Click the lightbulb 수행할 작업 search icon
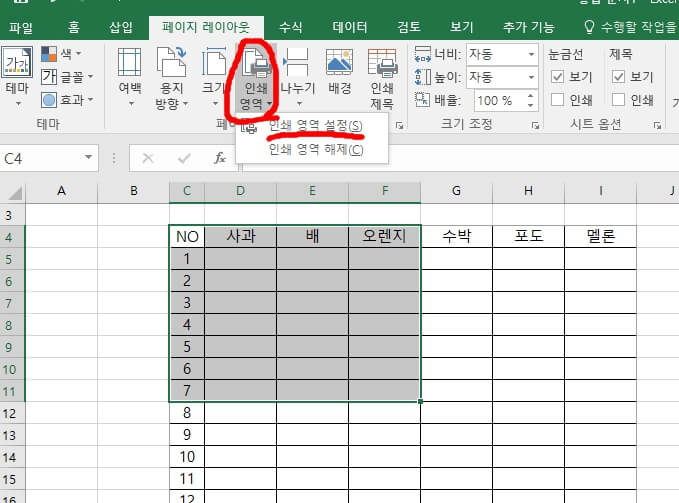The width and height of the screenshot is (679, 503). coord(589,27)
